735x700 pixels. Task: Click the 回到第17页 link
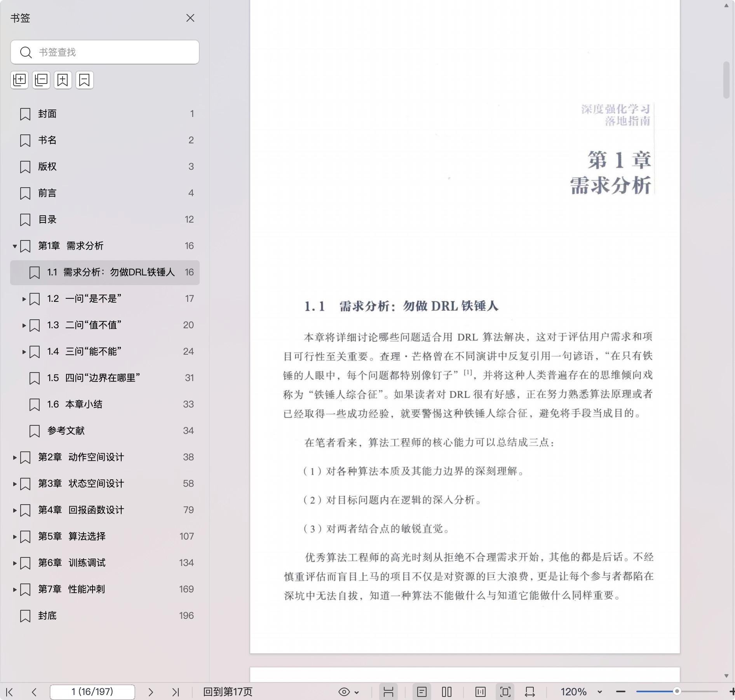click(228, 692)
